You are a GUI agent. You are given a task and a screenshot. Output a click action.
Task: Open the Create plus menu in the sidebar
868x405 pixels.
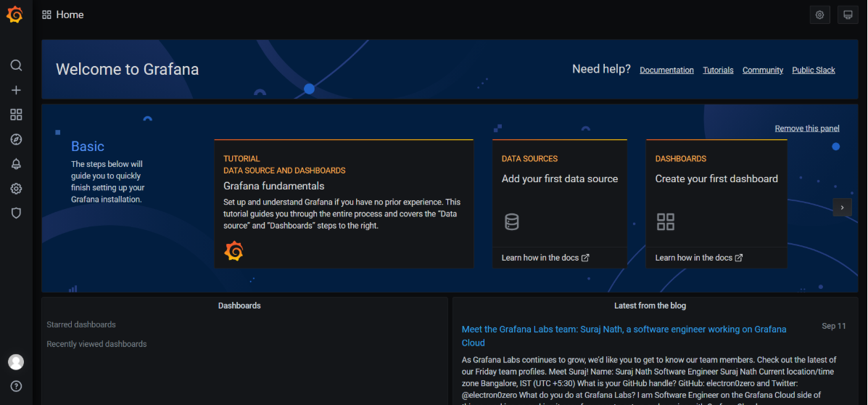tap(16, 90)
